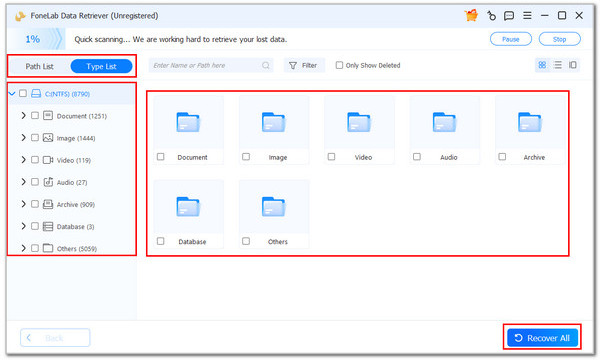Click the Document folder thumbnail
600x360 pixels.
click(x=188, y=122)
